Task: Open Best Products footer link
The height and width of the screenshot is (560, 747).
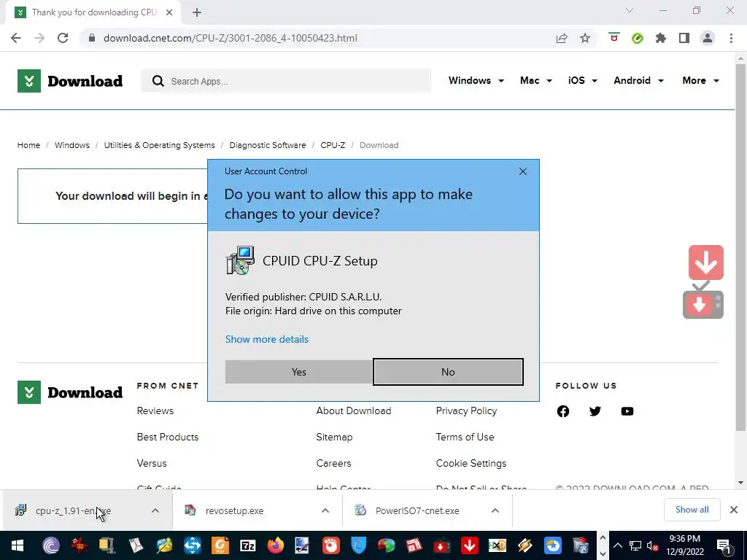Action: click(x=168, y=437)
